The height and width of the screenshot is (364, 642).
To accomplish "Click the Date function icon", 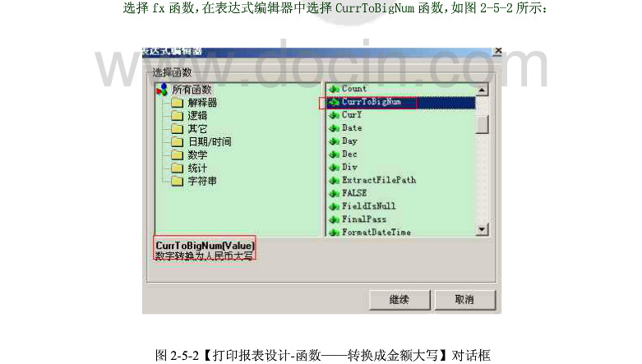I will point(334,128).
